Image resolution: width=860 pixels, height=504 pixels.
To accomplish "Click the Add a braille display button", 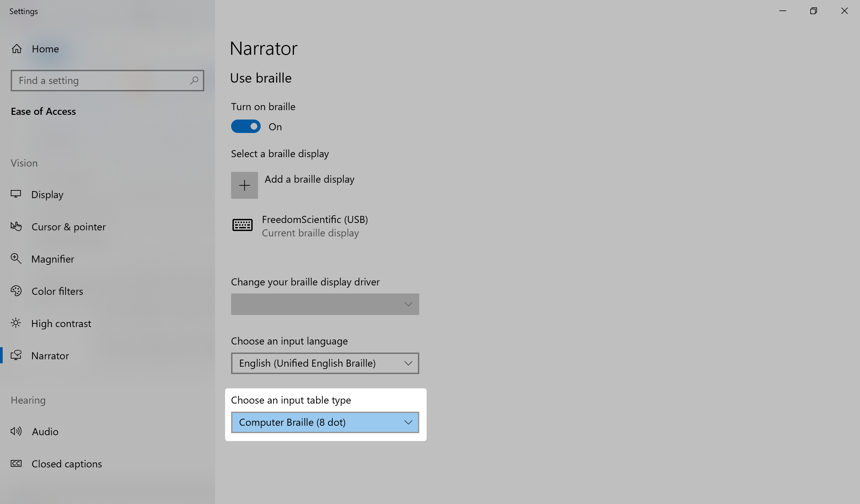I will pyautogui.click(x=244, y=185).
